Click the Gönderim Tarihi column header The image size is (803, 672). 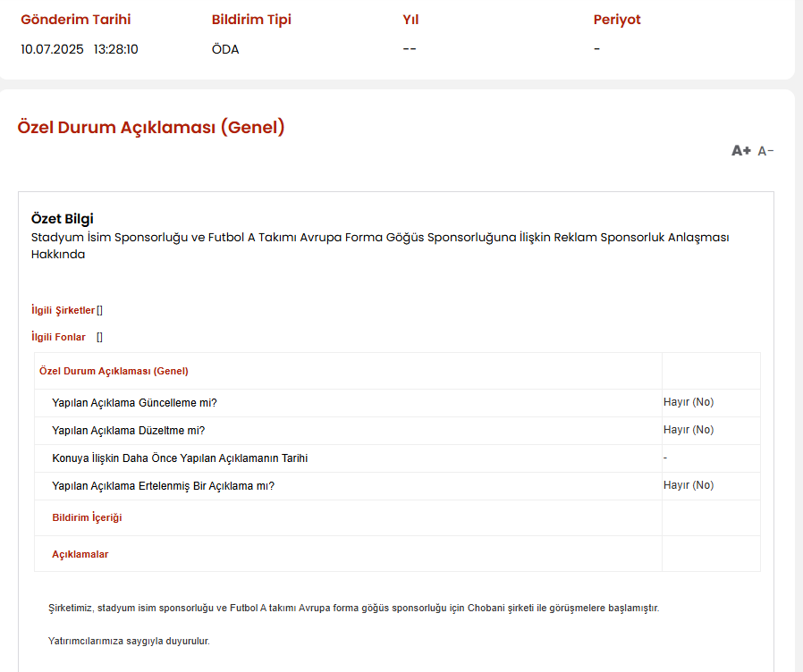coord(76,20)
